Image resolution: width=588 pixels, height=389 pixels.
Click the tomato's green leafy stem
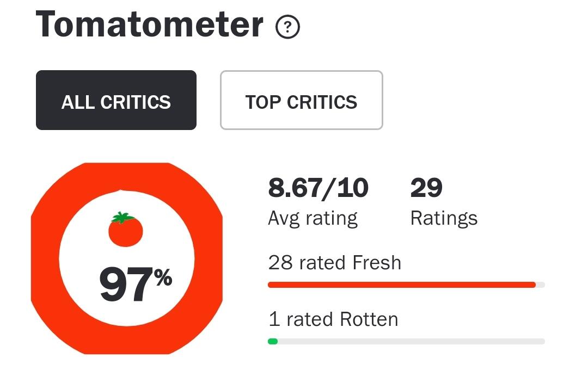pos(123,217)
